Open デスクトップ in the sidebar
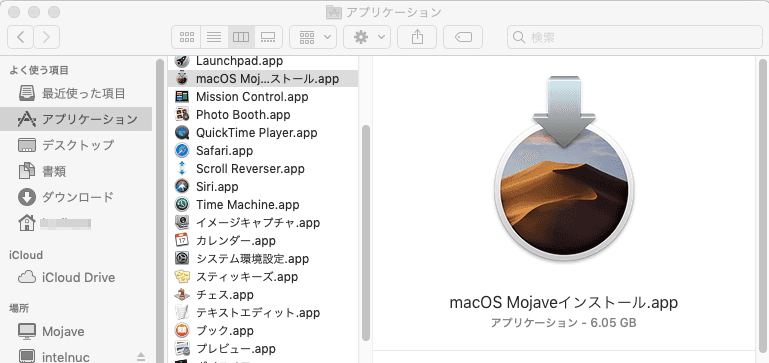769x363 pixels. point(76,145)
